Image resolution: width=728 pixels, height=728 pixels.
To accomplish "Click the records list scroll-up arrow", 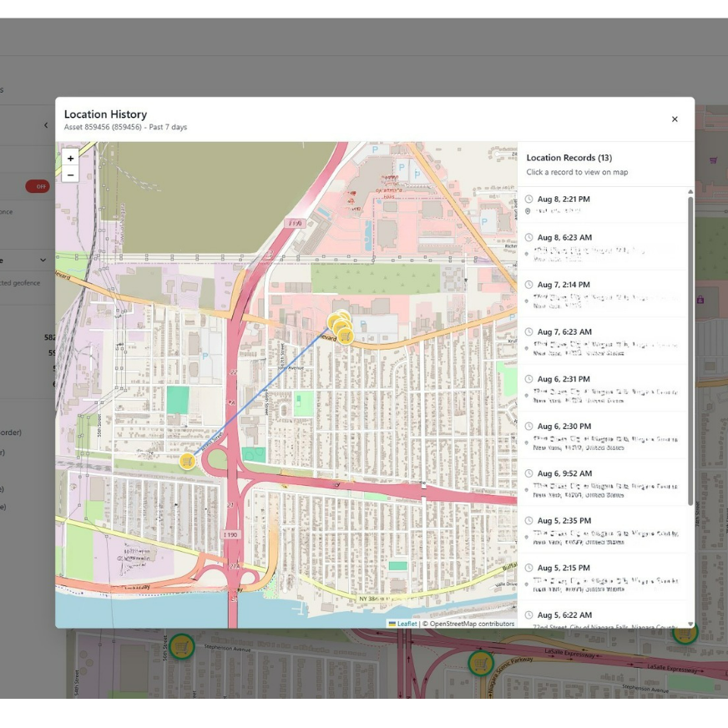I will coord(690,191).
